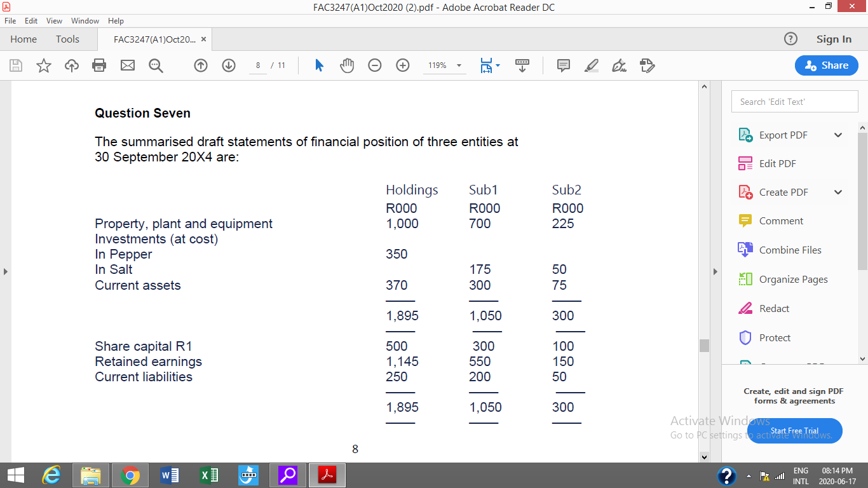Image resolution: width=868 pixels, height=488 pixels.
Task: Select the Highlight text tool
Action: (592, 65)
